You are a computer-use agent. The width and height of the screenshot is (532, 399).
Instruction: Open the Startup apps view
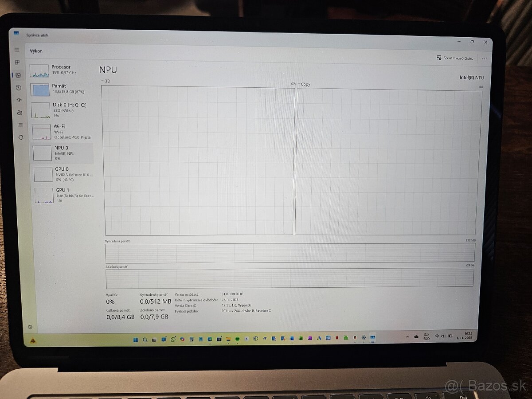(x=18, y=100)
